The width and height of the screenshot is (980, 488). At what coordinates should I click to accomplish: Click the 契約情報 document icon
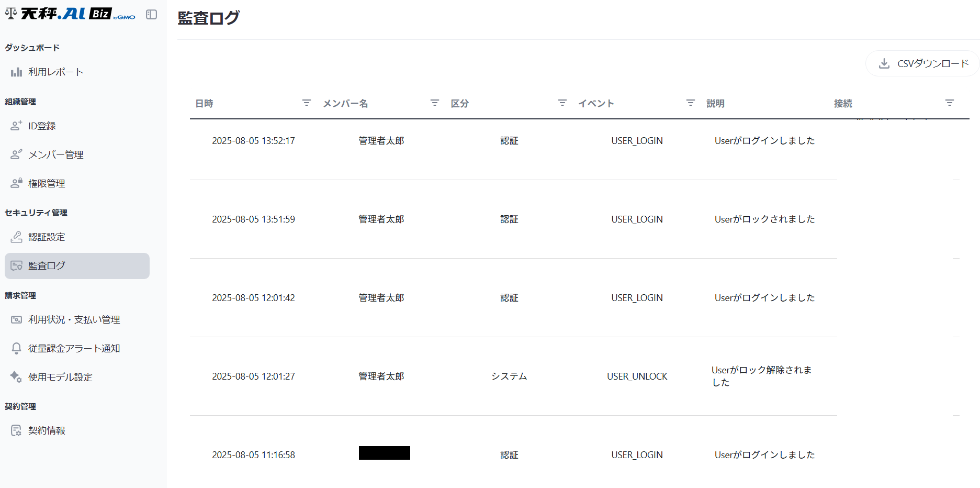[17, 430]
